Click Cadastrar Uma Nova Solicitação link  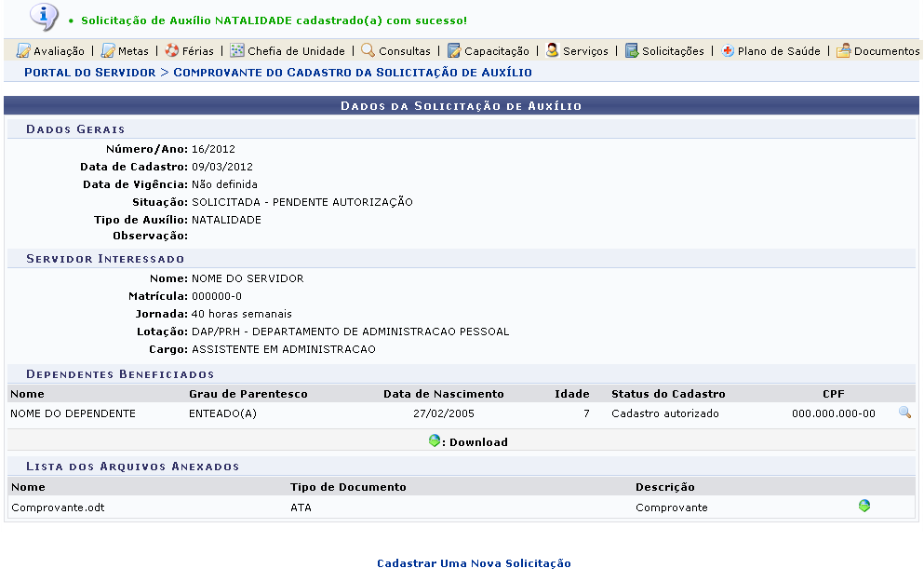[474, 563]
